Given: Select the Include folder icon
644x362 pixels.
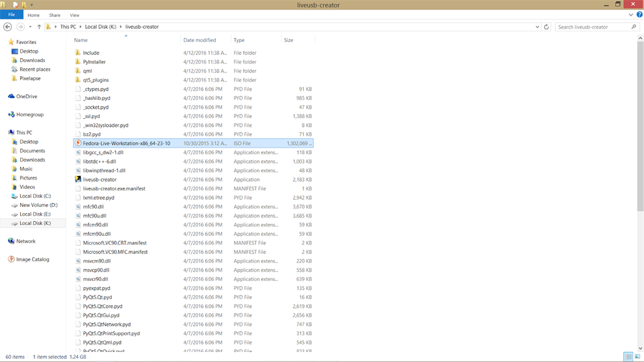Looking at the screenshot, I should pos(78,53).
